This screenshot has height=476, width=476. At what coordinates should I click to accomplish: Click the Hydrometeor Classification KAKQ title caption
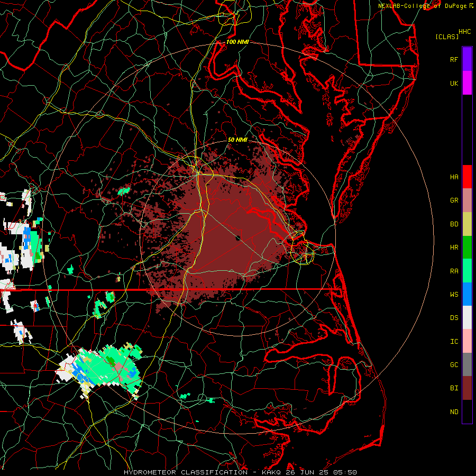[240, 472]
